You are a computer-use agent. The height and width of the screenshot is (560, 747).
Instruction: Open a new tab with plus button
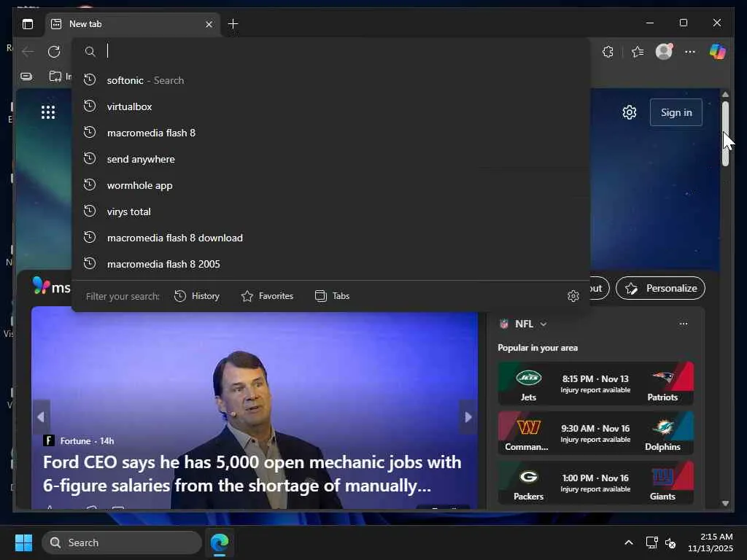[233, 24]
